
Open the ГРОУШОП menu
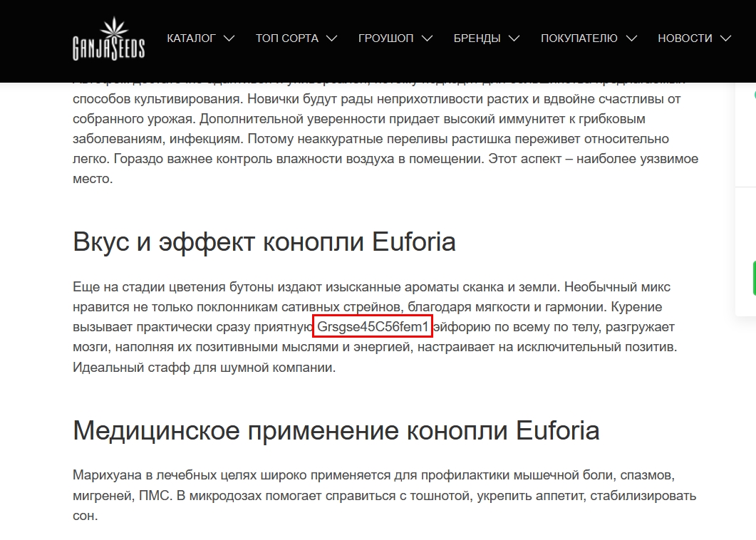click(385, 38)
